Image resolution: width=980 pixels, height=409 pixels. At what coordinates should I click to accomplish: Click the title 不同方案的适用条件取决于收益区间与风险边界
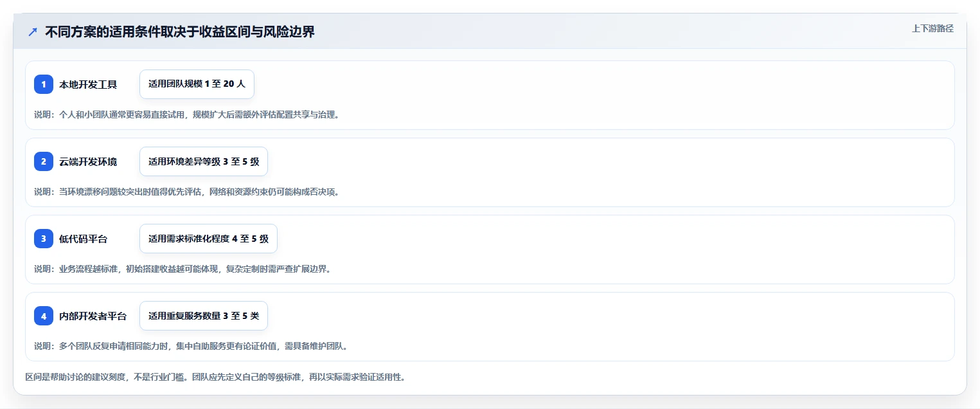(180, 32)
